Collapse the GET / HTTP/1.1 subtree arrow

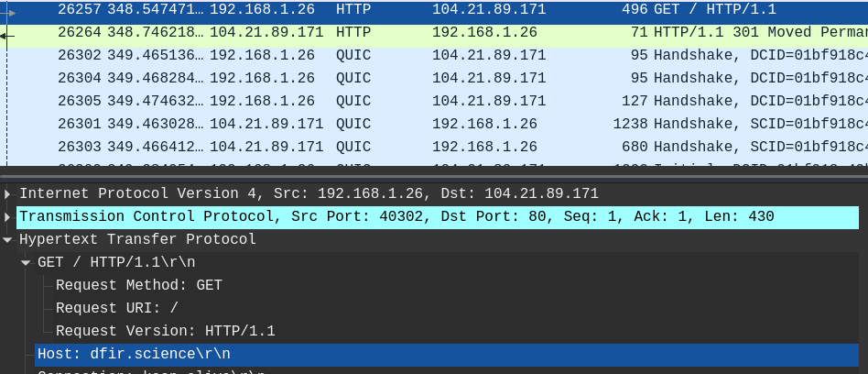(x=26, y=262)
